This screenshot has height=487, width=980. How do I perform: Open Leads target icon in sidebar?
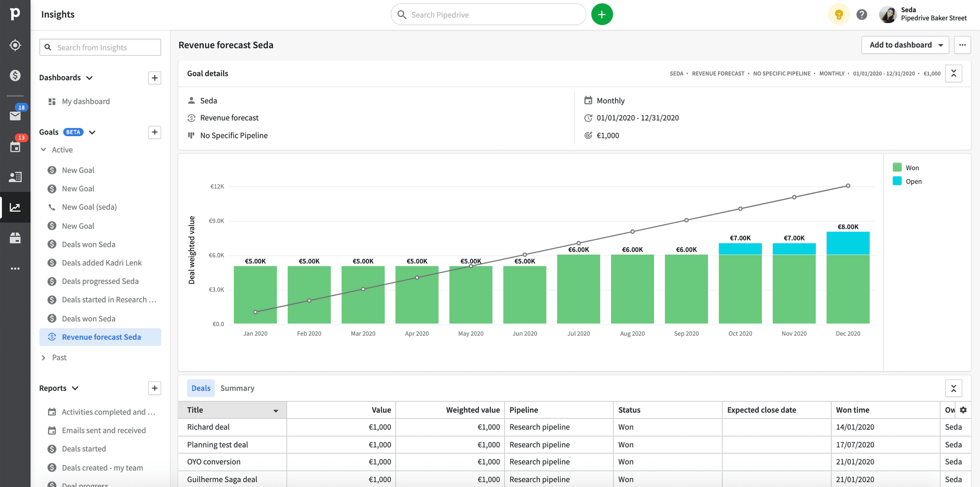tap(15, 45)
